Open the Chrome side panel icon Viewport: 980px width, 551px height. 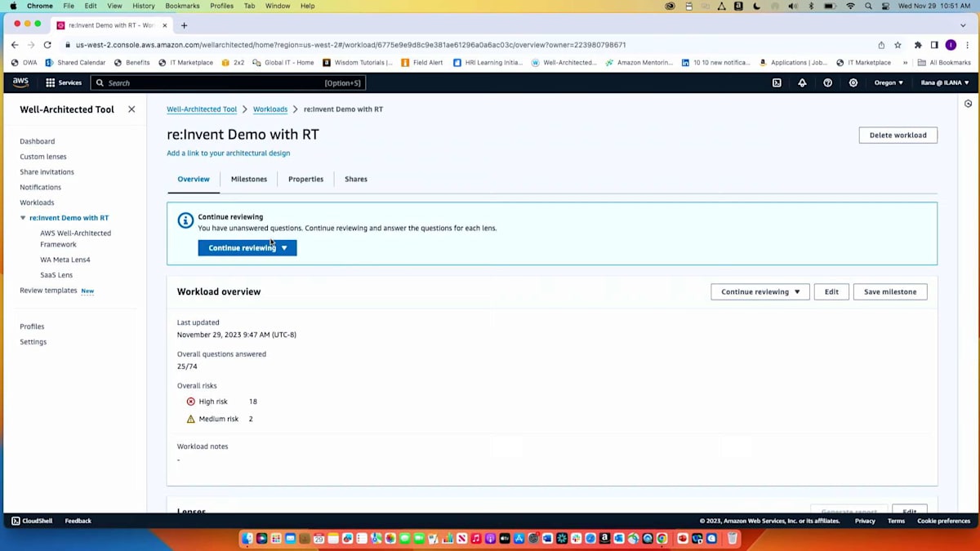point(934,45)
